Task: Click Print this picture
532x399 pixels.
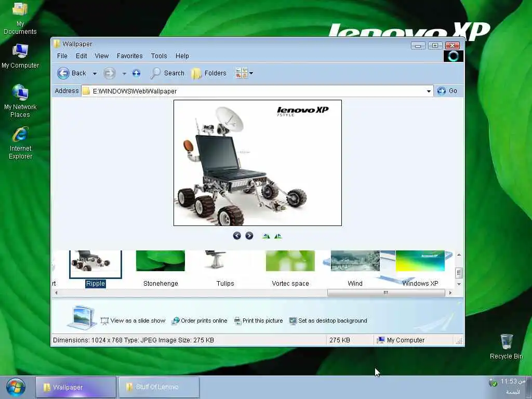Action: (x=259, y=321)
